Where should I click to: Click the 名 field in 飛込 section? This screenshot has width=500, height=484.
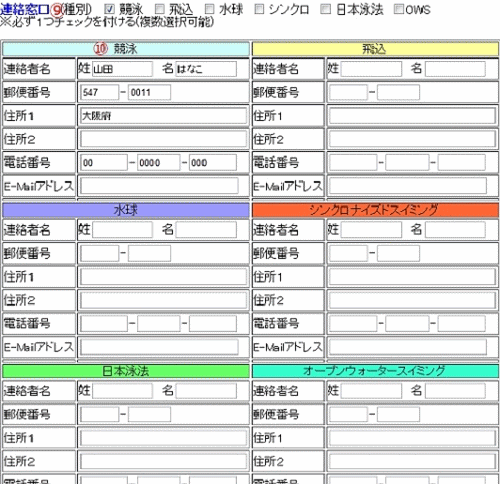pyautogui.click(x=455, y=69)
